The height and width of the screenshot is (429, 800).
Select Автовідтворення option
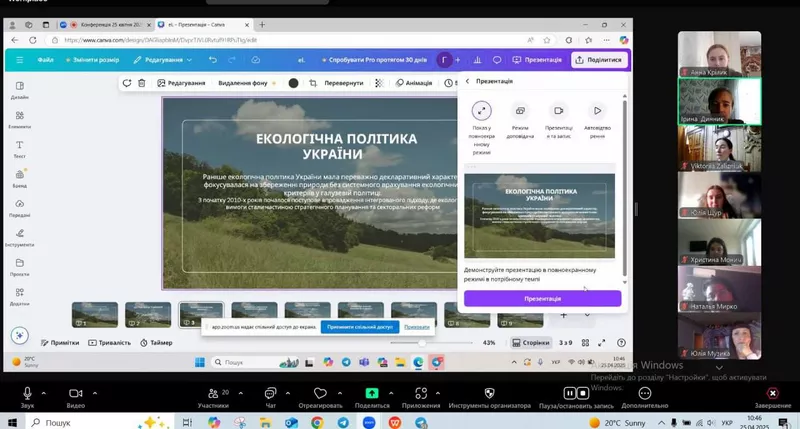pos(597,120)
